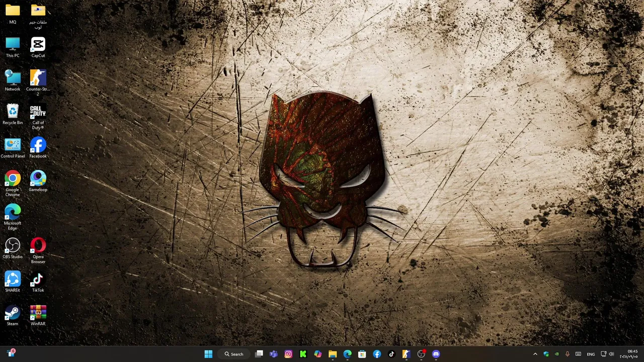Viewport: 644px width, 362px height.
Task: Select the Steam desktop shortcut
Action: pyautogui.click(x=13, y=315)
